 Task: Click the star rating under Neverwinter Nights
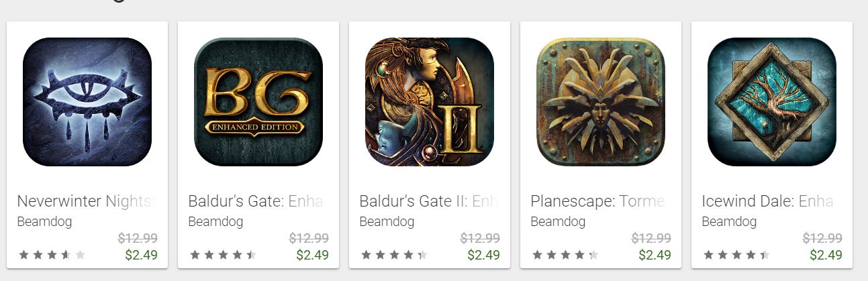[52, 255]
